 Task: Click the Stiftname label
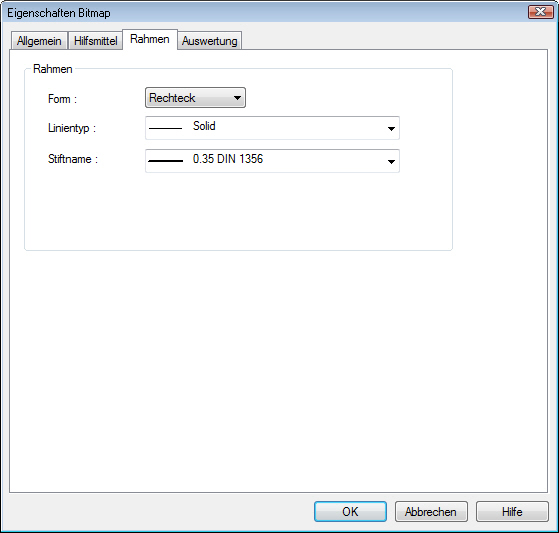click(73, 159)
